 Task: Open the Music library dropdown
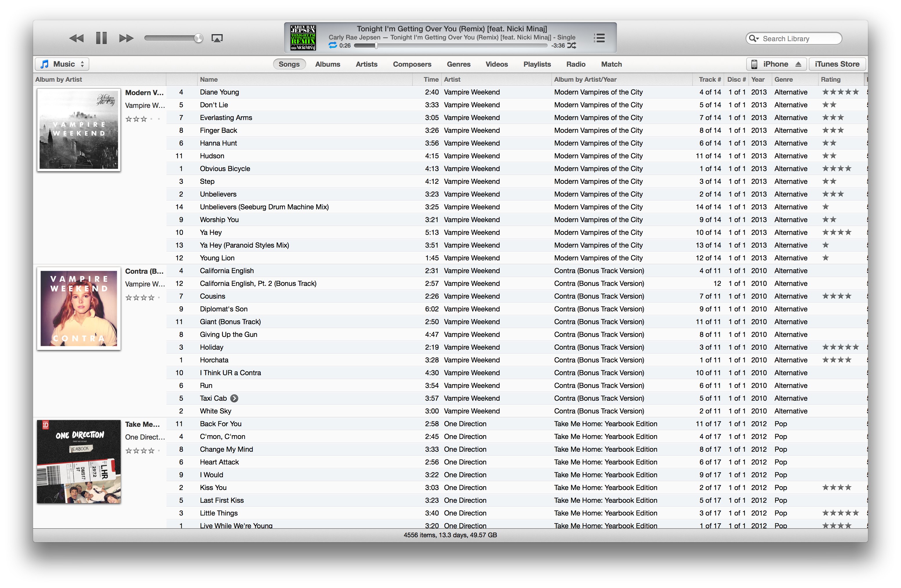coord(62,64)
